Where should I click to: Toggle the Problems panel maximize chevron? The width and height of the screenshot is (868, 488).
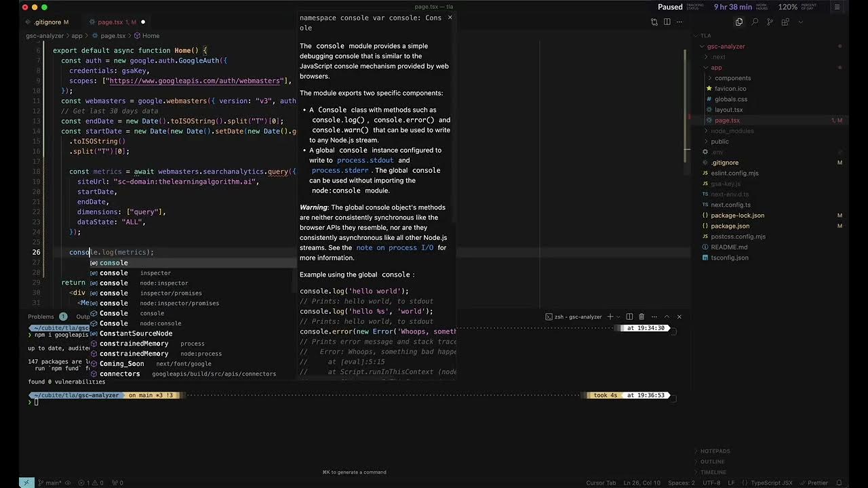[667, 317]
